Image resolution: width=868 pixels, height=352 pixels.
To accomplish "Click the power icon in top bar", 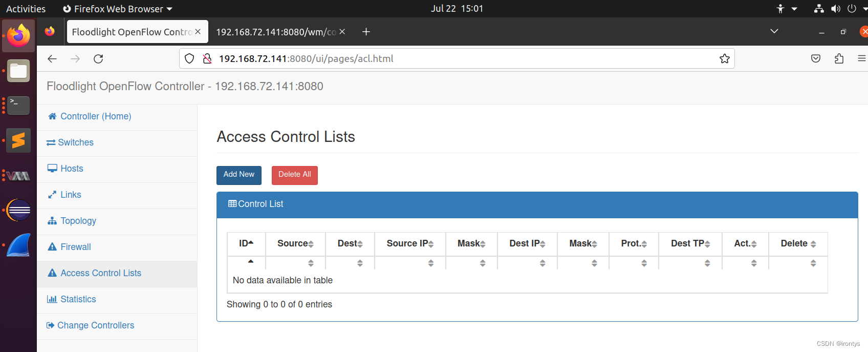I will [x=852, y=9].
